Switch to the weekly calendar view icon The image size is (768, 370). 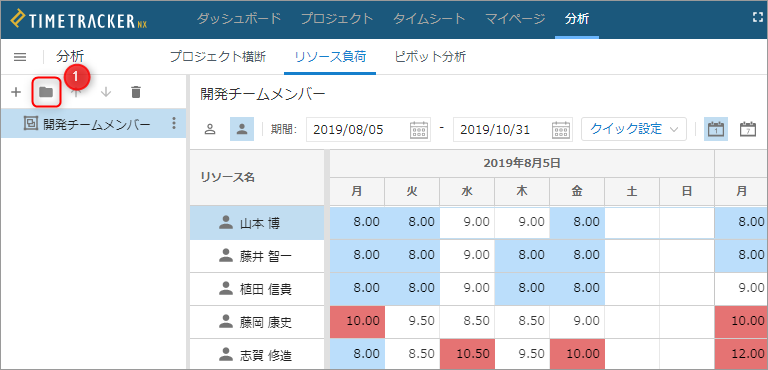pyautogui.click(x=748, y=129)
